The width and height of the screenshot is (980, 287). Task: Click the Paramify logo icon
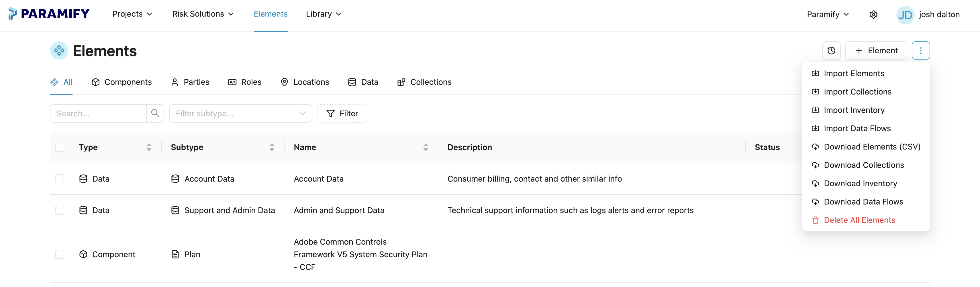click(x=13, y=14)
